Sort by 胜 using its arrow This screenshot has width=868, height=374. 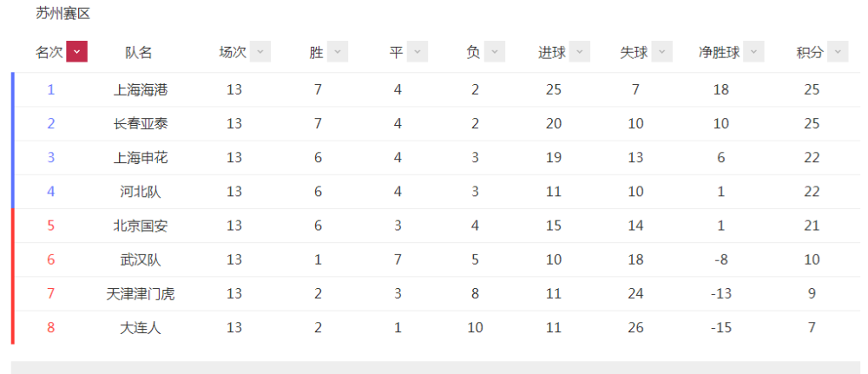338,52
